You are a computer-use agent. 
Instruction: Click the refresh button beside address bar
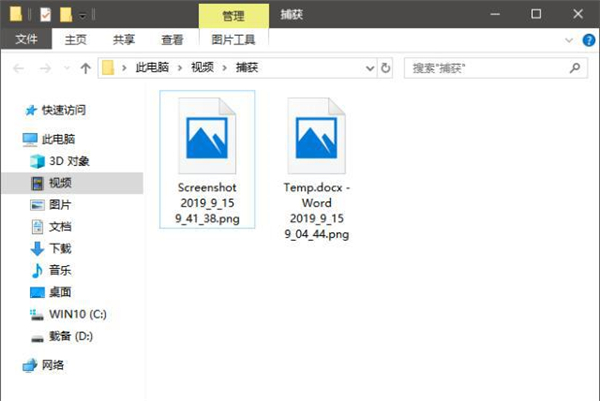pyautogui.click(x=387, y=68)
